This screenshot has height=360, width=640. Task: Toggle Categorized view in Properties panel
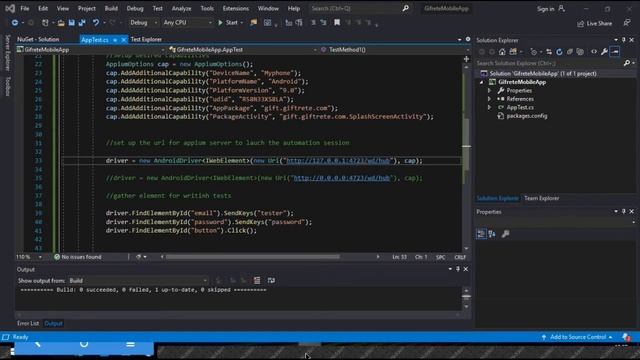point(481,234)
